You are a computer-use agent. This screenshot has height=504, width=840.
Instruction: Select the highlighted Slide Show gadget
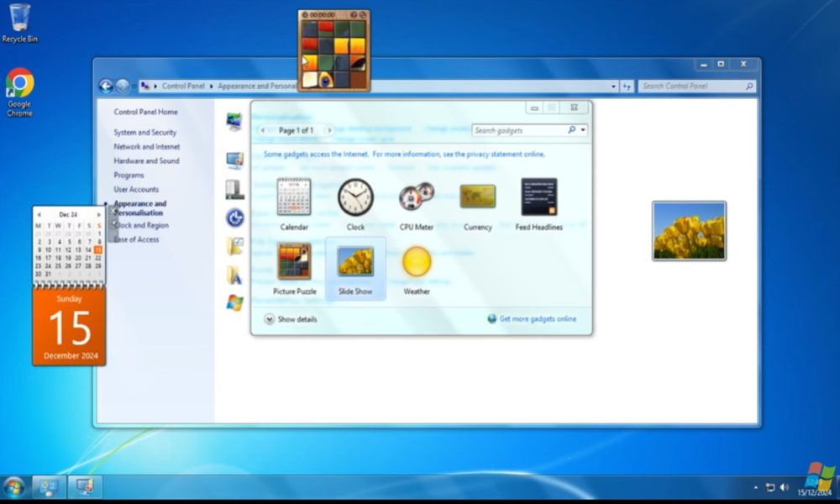355,262
